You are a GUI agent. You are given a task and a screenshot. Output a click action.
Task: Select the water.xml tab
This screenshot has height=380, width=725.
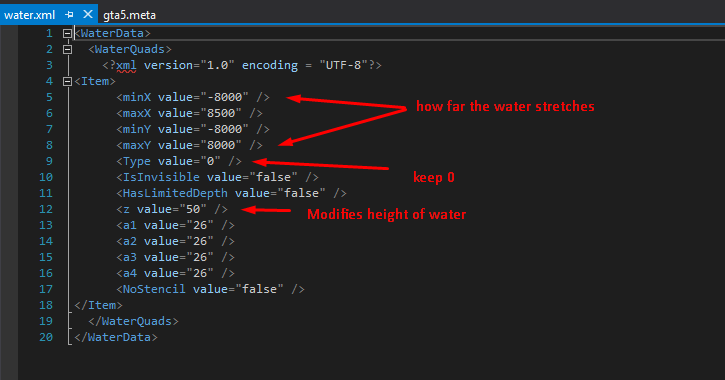[30, 15]
